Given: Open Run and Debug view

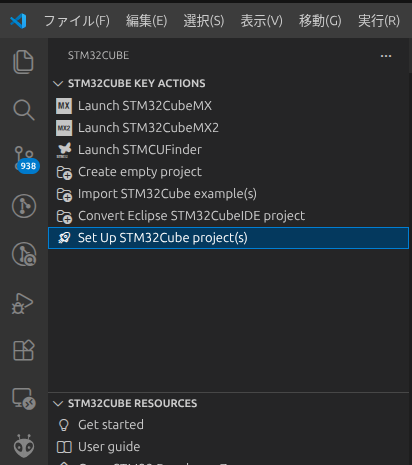Looking at the screenshot, I should pos(23,304).
